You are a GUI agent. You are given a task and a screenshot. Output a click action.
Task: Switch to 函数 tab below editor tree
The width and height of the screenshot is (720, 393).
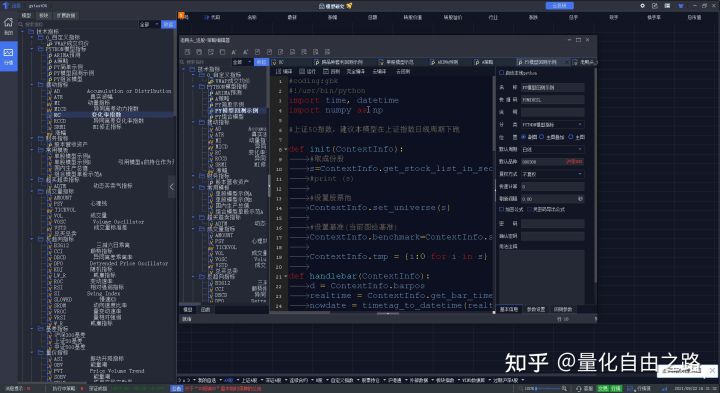click(x=205, y=309)
